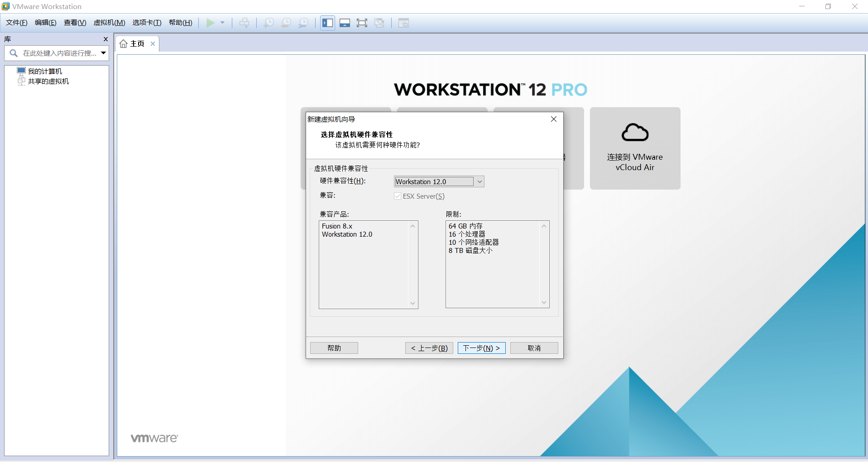Close the 新建虚拟机向导 dialog
868x462 pixels.
click(554, 119)
